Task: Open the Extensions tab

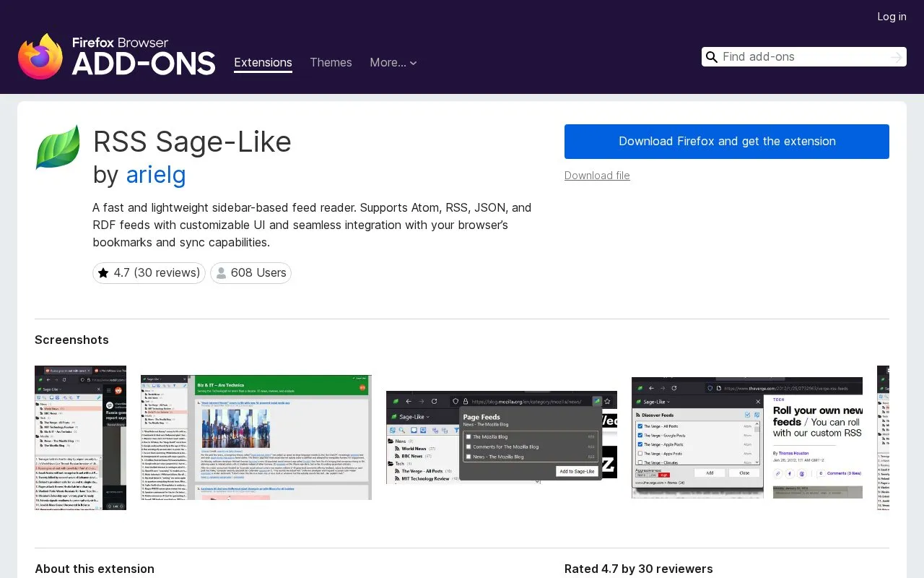Action: [263, 63]
